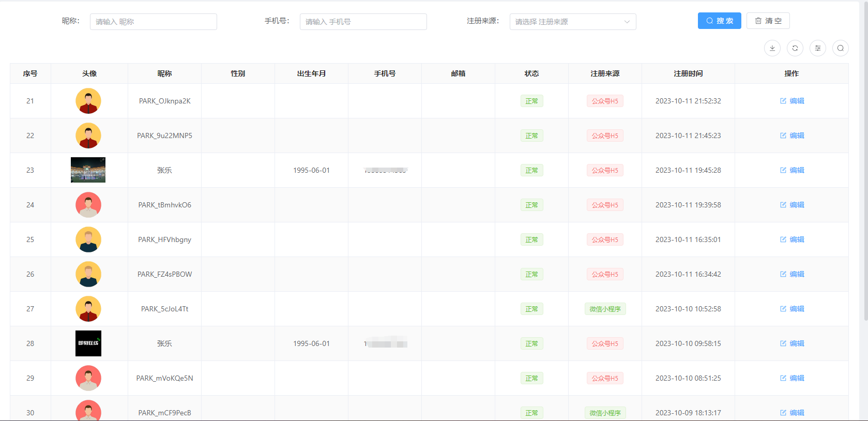
Task: Click the download export icon above table
Action: (772, 48)
